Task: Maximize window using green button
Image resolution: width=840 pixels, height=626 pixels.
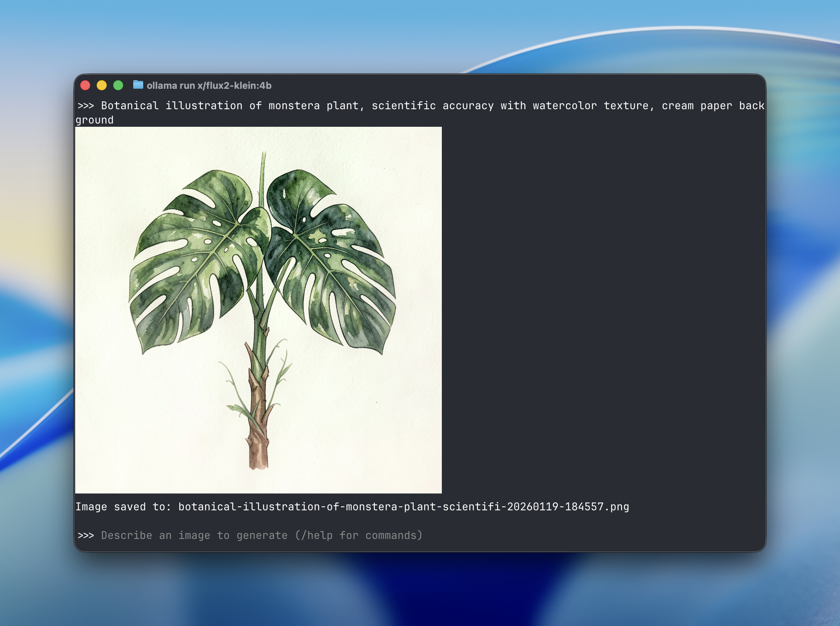Action: pyautogui.click(x=118, y=85)
